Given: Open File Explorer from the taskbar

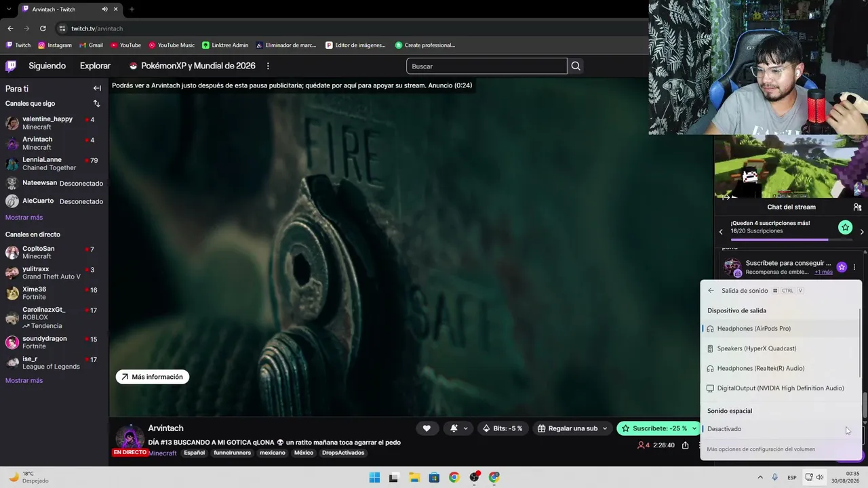Looking at the screenshot, I should 414,477.
